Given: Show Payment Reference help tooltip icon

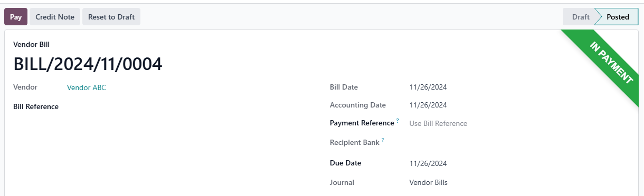Looking at the screenshot, I should pos(397,121).
